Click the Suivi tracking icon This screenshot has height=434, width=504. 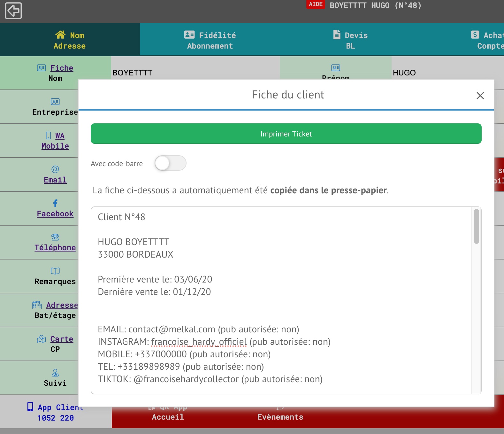click(55, 373)
